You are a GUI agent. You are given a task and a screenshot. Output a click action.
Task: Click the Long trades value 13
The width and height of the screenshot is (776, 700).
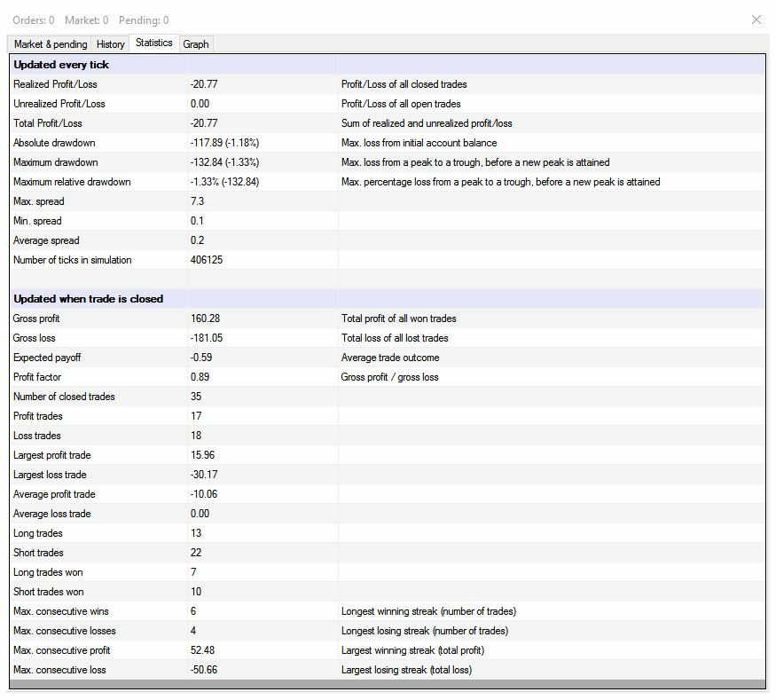point(196,533)
